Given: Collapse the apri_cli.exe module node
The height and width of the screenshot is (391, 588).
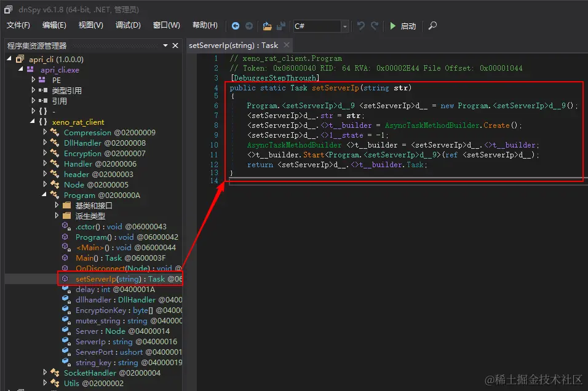Looking at the screenshot, I should click(x=21, y=69).
